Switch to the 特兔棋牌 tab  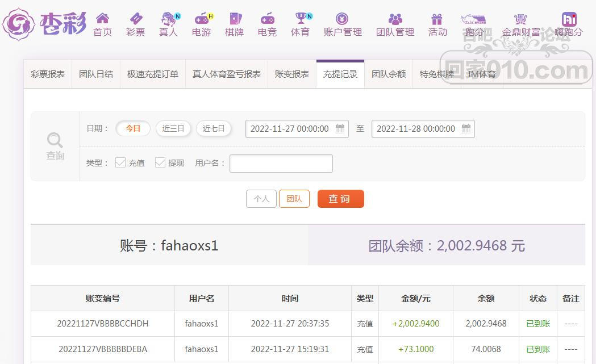[437, 74]
